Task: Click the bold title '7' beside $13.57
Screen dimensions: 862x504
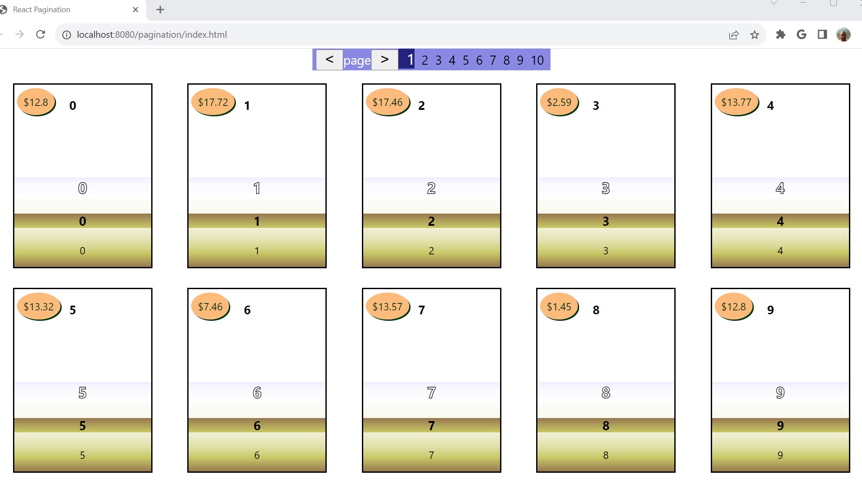Action: pyautogui.click(x=421, y=310)
